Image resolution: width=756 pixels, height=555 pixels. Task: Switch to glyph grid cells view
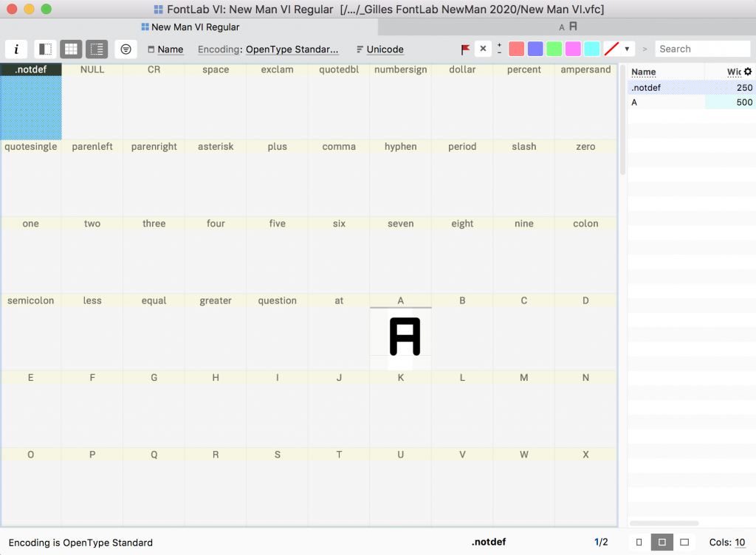(x=71, y=49)
